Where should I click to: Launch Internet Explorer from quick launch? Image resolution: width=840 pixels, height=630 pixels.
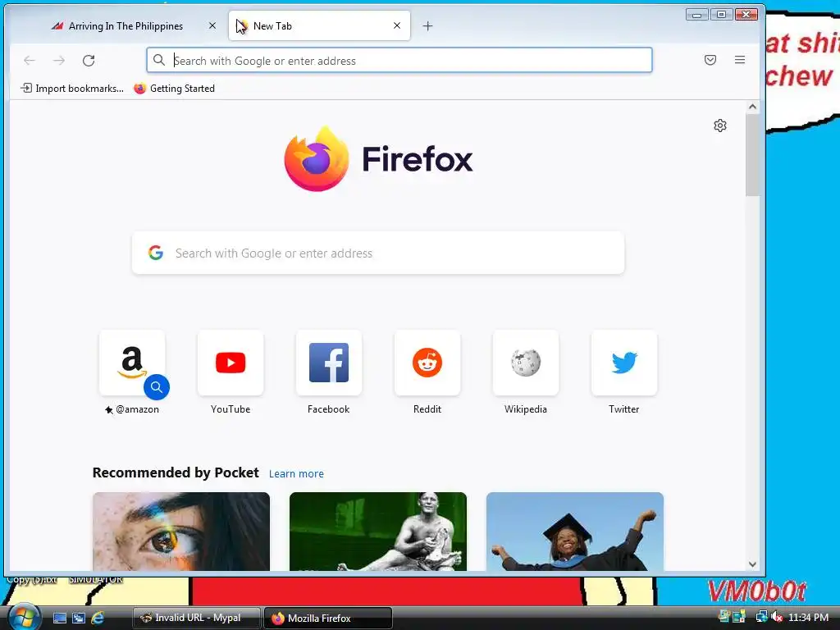click(x=98, y=619)
